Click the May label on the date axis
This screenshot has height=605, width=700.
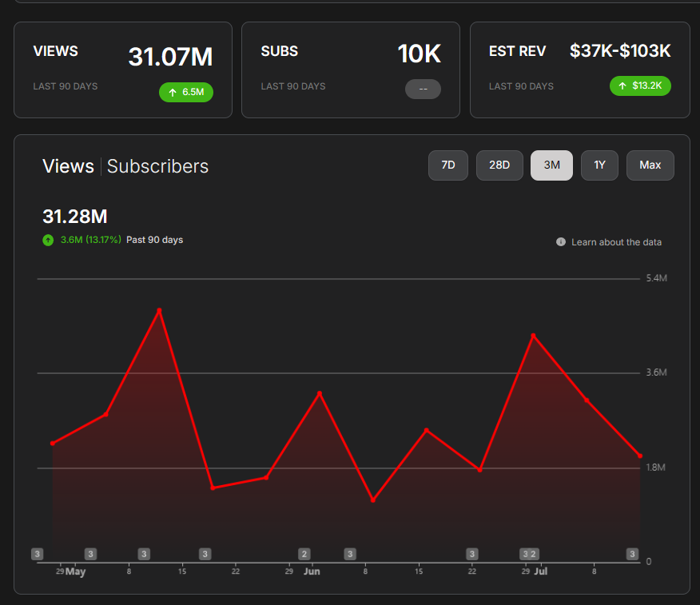tap(75, 571)
